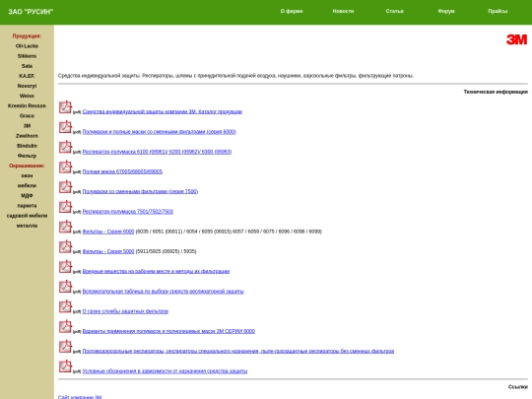The width and height of the screenshot is (532, 399).
Task: Open the Sikkens sidebar link
Action: pos(27,56)
